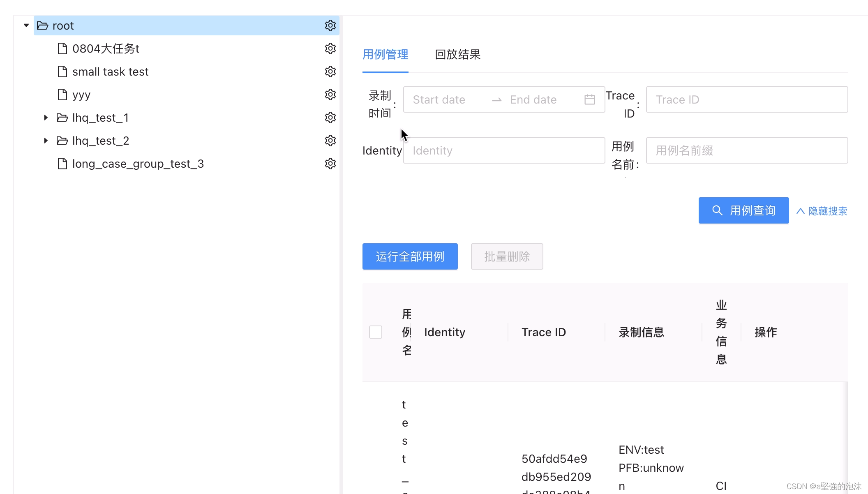The height and width of the screenshot is (494, 868).
Task: Click the ENV:test cell text
Action: (x=641, y=450)
